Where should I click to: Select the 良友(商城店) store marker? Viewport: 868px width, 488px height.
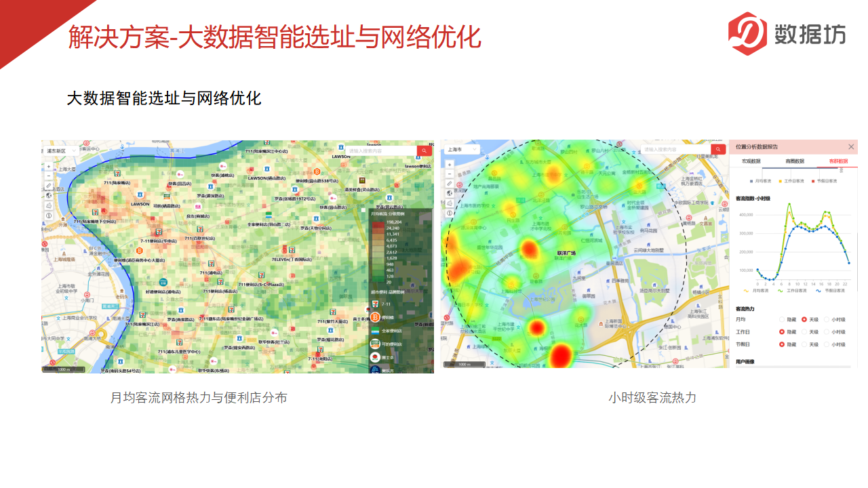pos(198,207)
